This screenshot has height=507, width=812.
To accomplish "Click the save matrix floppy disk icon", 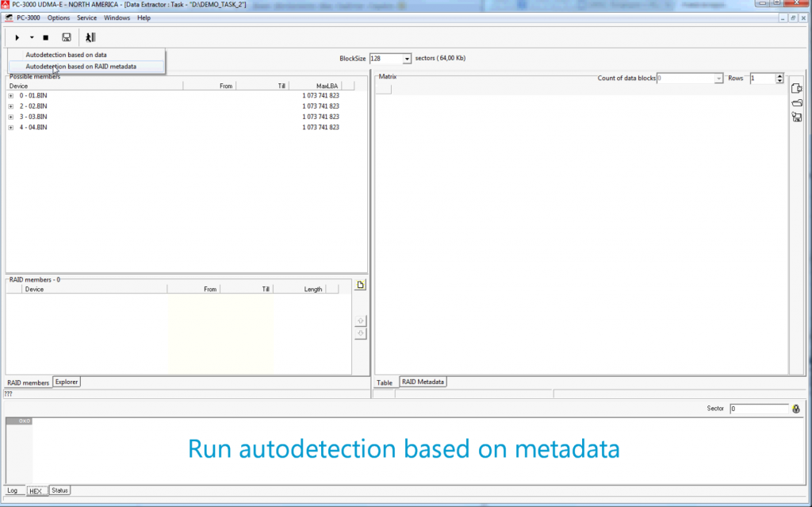I will [797, 117].
